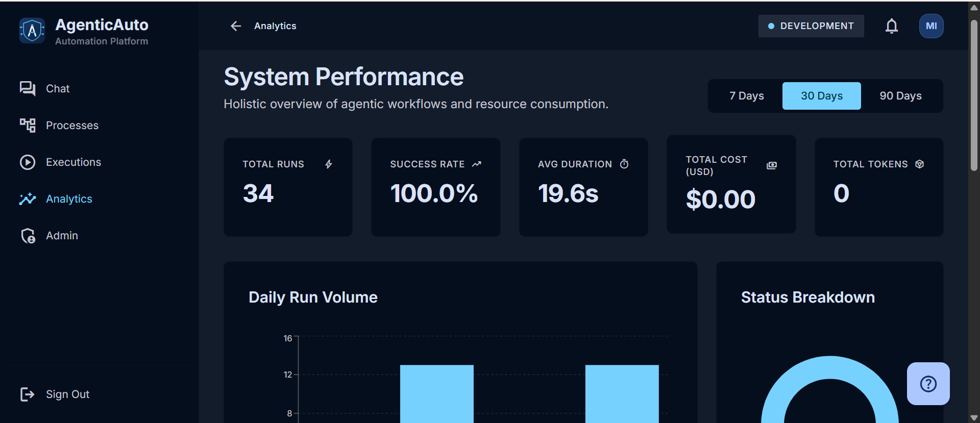980x423 pixels.
Task: Click the Status Breakdown chart title
Action: pos(808,297)
